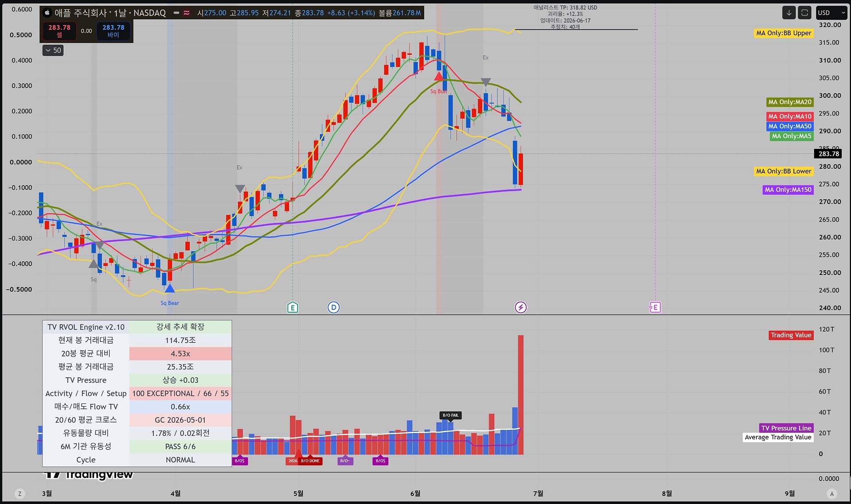Click the red Trading Value label
The height and width of the screenshot is (504, 851).
791,335
